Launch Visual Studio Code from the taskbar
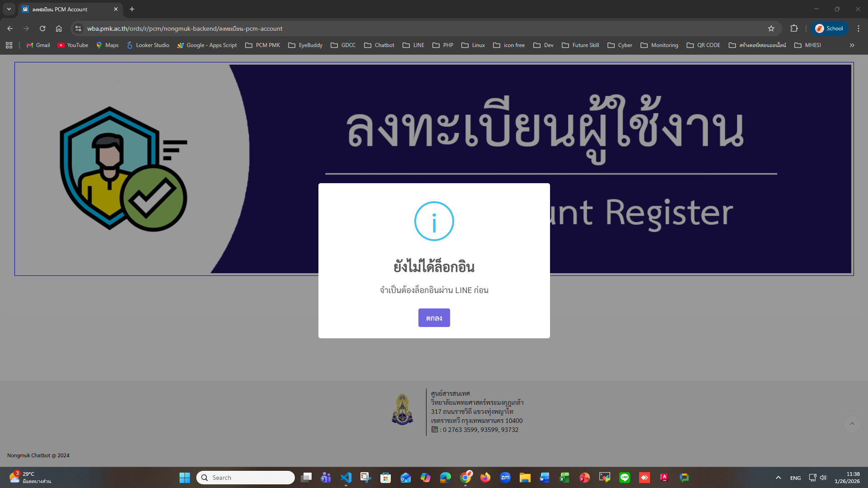 (346, 477)
